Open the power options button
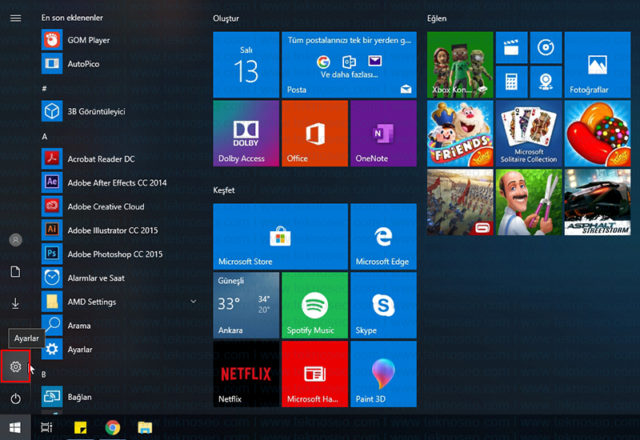This screenshot has width=640, height=440. (x=16, y=398)
